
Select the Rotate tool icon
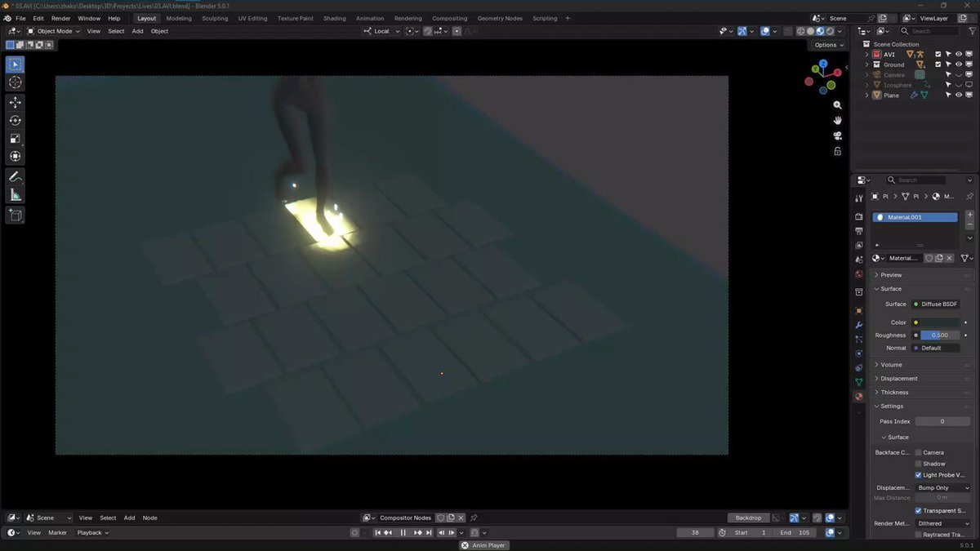[x=16, y=120]
